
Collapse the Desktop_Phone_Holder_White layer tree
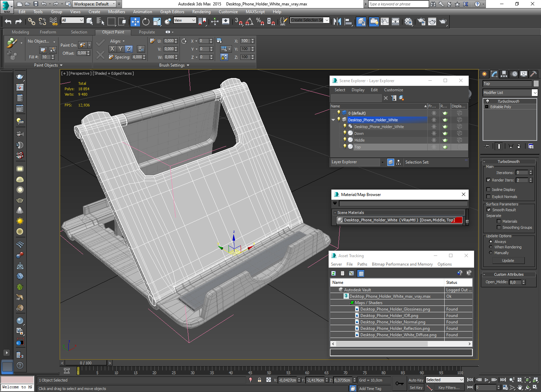[333, 120]
